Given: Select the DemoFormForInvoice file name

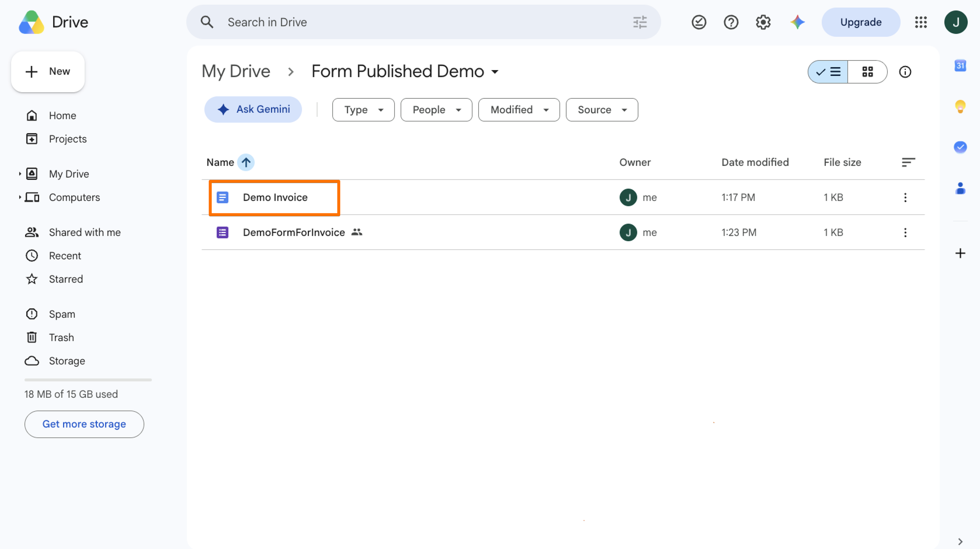Looking at the screenshot, I should point(294,232).
